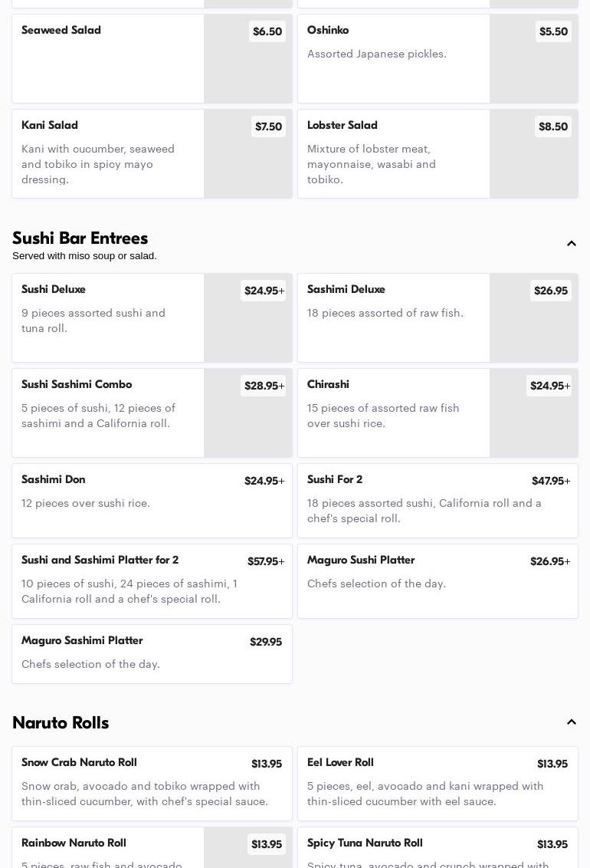Screen dimensions: 590x868
Task: Click the Chirashi $24.95+ price badge
Action: (549, 386)
